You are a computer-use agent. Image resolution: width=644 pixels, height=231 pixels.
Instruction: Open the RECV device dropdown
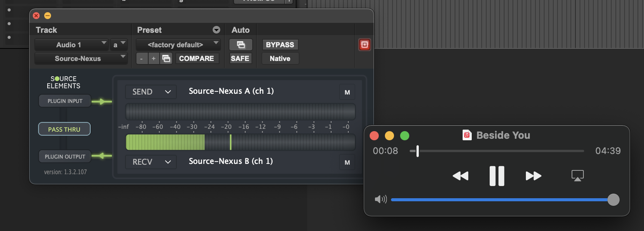pos(151,162)
